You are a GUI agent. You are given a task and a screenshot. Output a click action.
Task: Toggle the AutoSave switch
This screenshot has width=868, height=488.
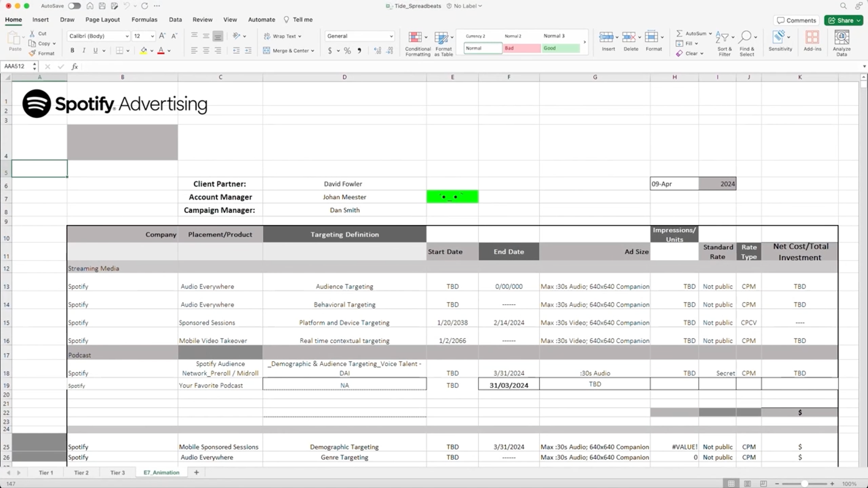[75, 6]
